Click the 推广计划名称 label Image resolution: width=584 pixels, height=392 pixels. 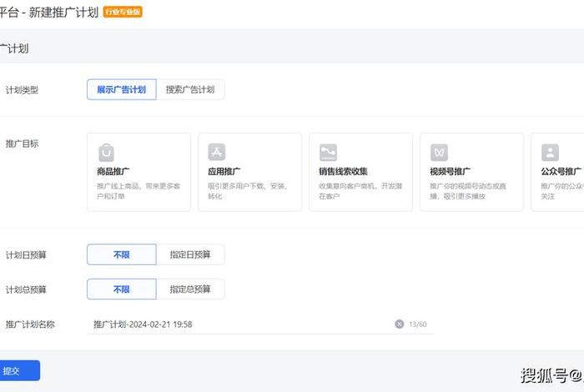point(30,324)
